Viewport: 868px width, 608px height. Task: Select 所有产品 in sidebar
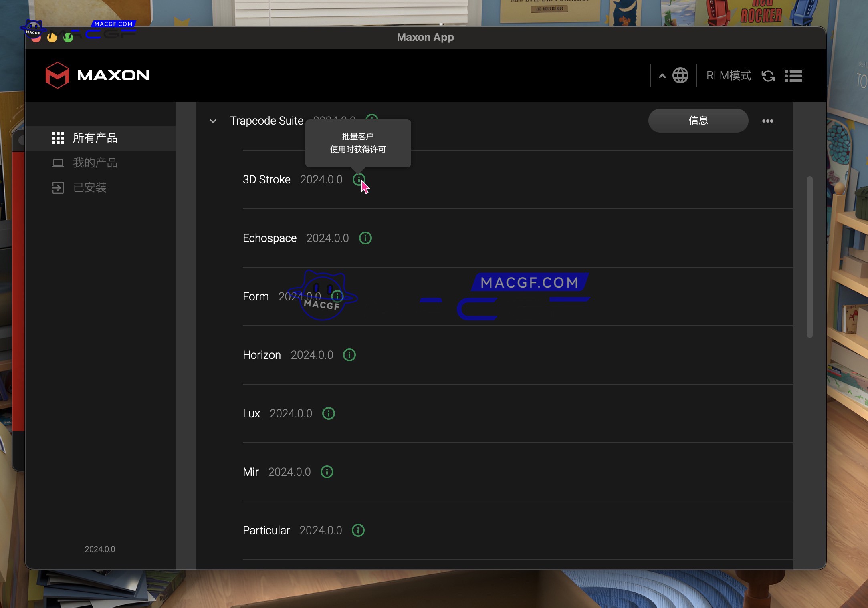pos(95,138)
